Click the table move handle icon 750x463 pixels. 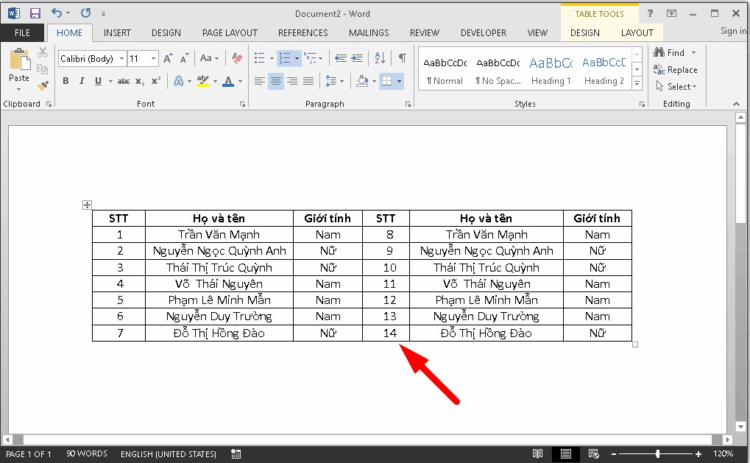[87, 205]
